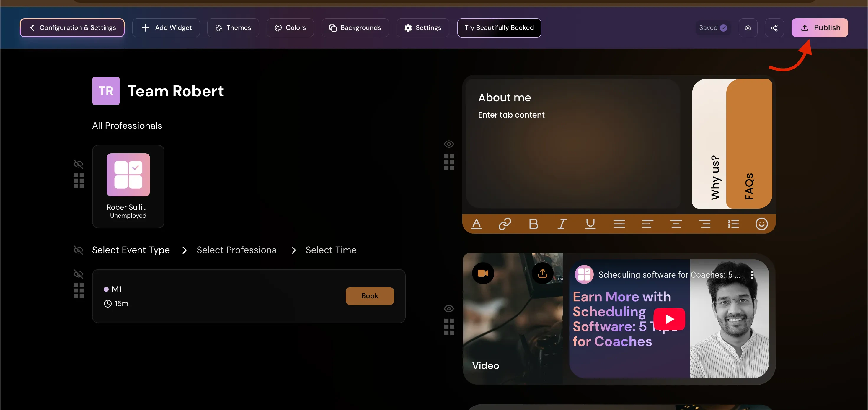
Task: Click the camera icon on the Video widget
Action: tap(483, 273)
